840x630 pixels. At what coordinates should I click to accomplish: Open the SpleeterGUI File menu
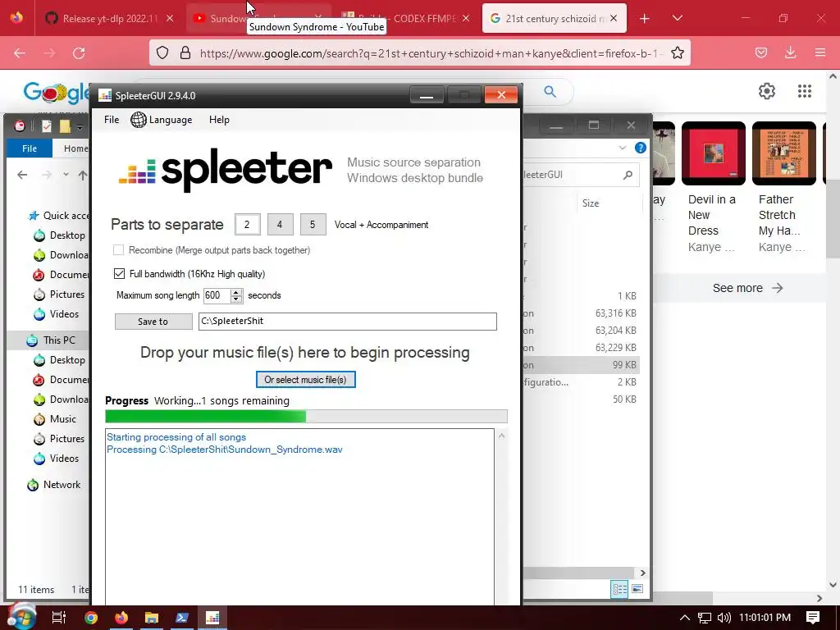pyautogui.click(x=112, y=120)
